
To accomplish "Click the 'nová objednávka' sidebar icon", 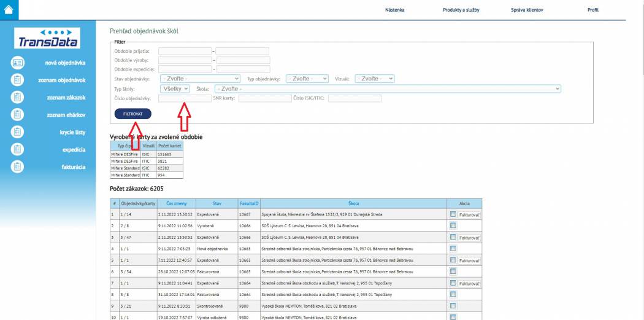I will (18, 63).
